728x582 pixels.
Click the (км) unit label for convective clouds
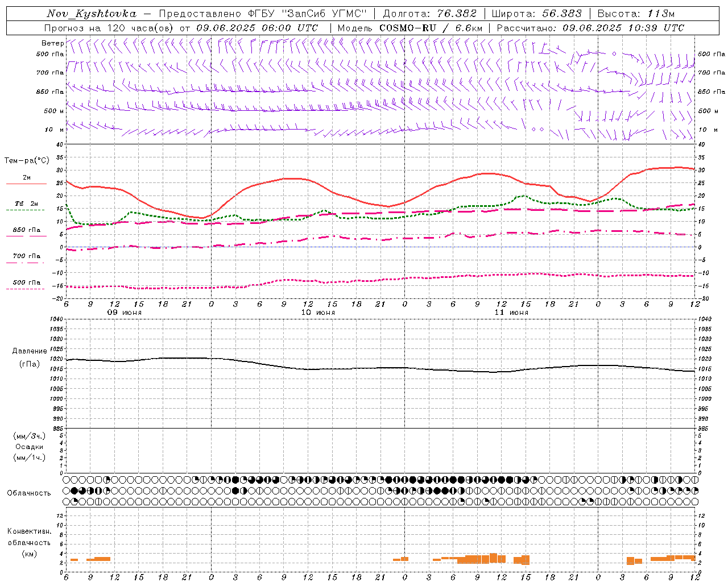pyautogui.click(x=29, y=554)
